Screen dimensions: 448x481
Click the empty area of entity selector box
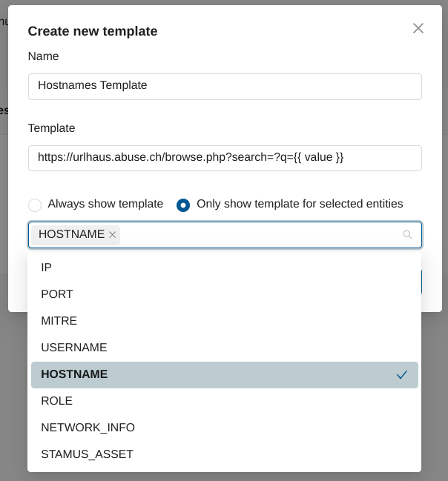point(260,235)
